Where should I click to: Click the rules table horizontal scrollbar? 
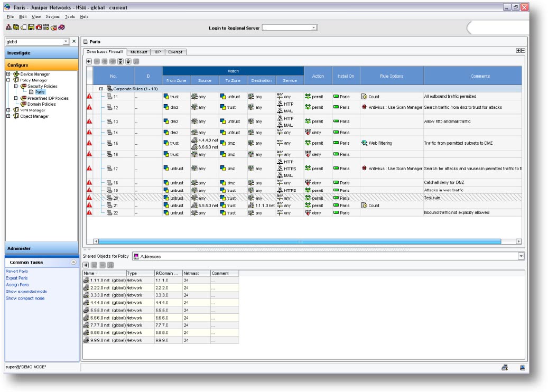point(300,241)
